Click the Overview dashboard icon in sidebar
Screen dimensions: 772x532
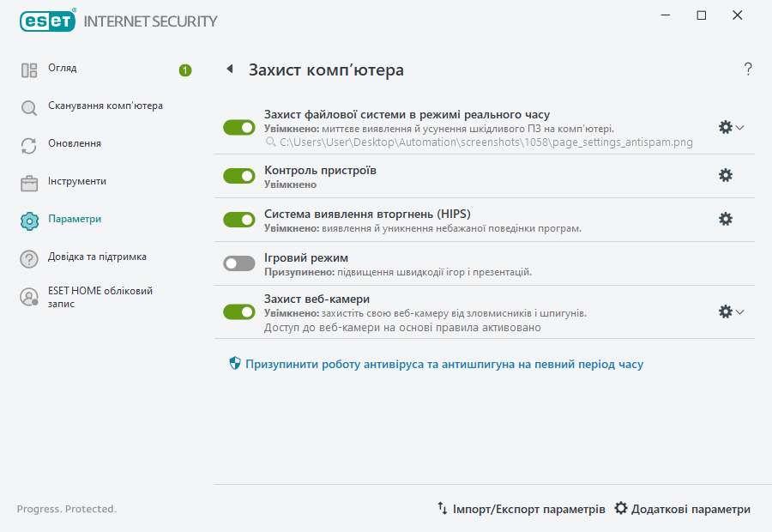pos(29,70)
